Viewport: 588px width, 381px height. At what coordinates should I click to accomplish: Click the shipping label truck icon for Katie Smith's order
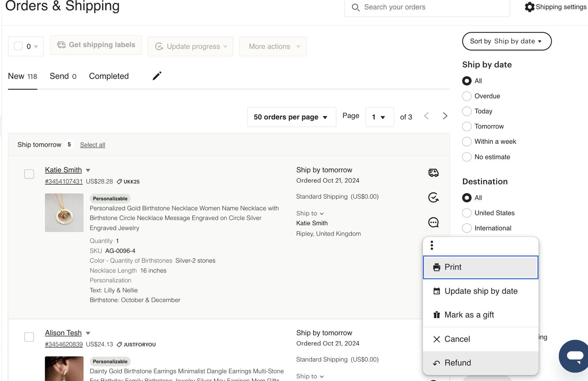[x=433, y=173]
